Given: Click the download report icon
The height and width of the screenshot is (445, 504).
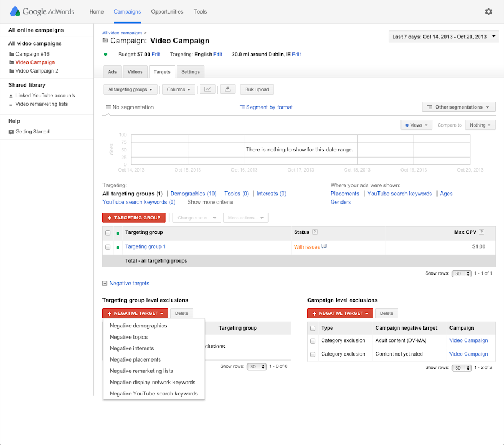Looking at the screenshot, I should [x=228, y=89].
